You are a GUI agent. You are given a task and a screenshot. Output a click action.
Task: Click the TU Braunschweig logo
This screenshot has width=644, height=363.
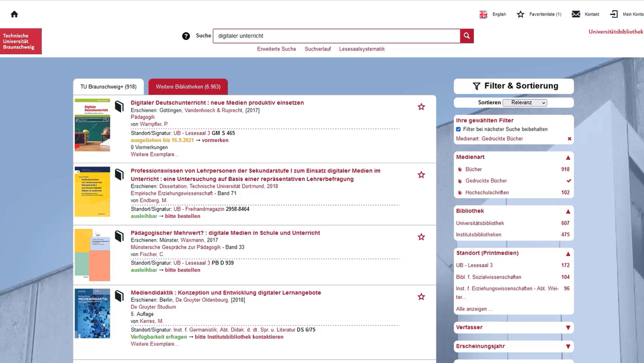21,41
